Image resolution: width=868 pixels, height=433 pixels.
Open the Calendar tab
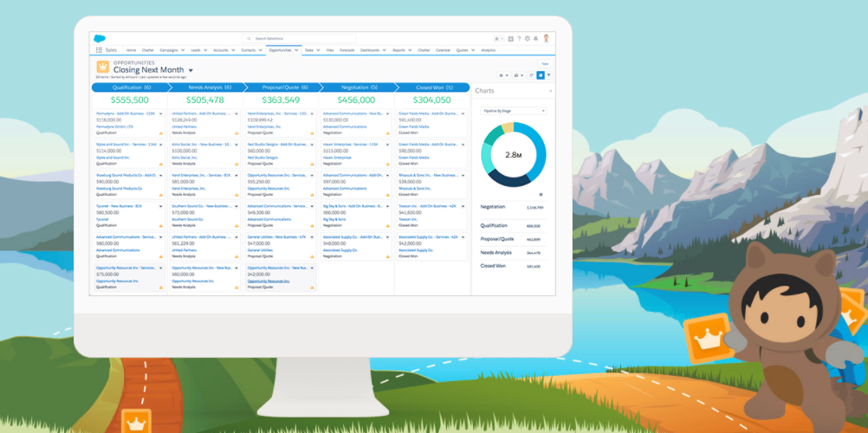pyautogui.click(x=443, y=50)
